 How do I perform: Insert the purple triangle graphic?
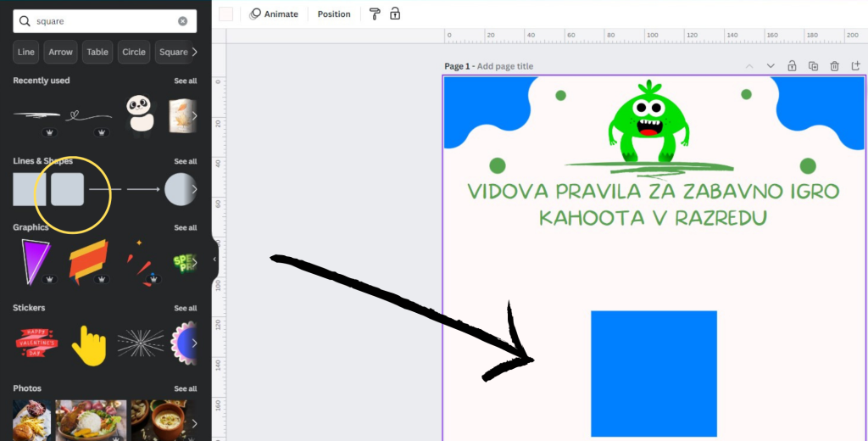[x=36, y=261]
